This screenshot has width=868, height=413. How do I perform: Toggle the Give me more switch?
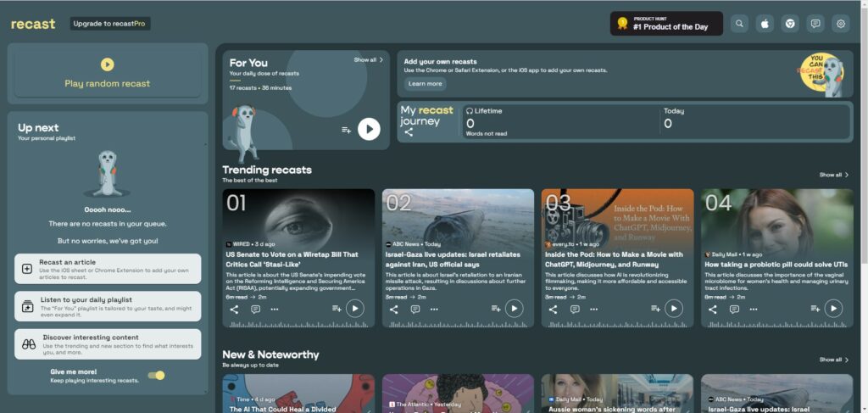point(157,376)
